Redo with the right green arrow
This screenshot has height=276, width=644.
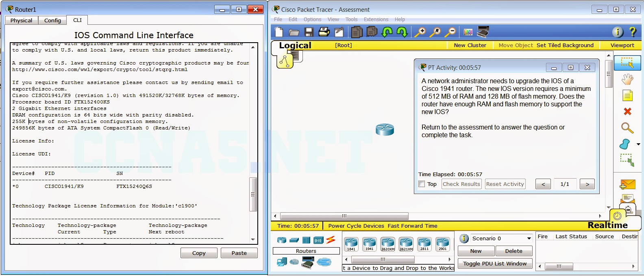pos(402,32)
